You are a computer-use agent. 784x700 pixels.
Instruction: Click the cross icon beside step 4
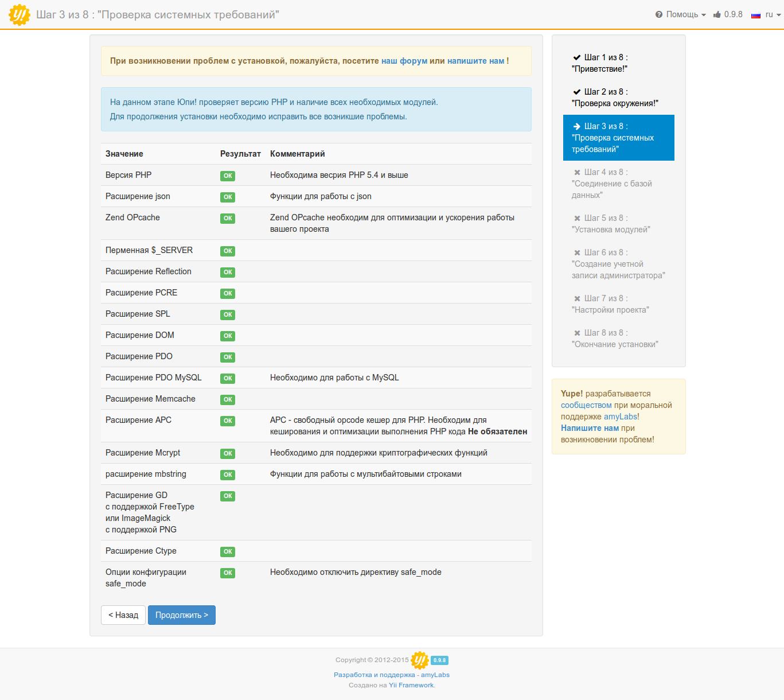click(x=577, y=172)
